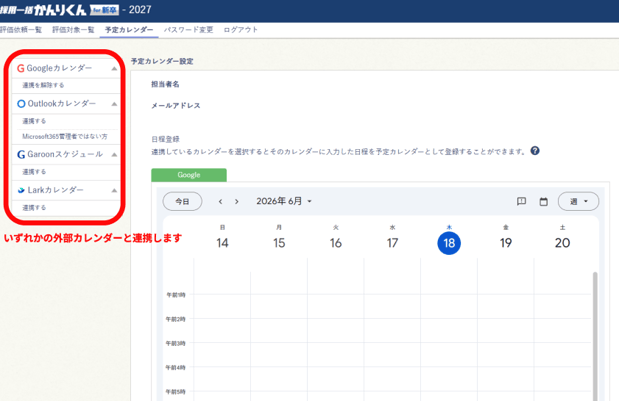619x401 pixels.
Task: Click the Garoon schedule G icon
Action: [x=21, y=154]
